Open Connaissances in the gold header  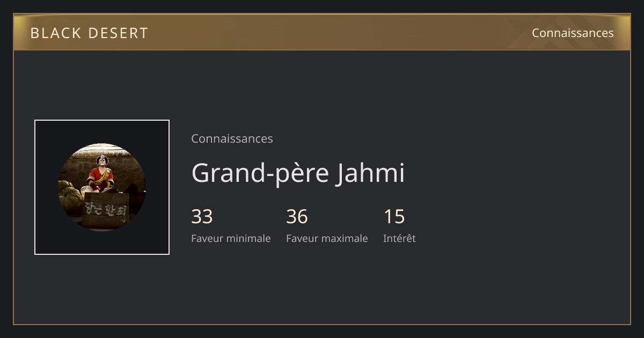pos(573,33)
